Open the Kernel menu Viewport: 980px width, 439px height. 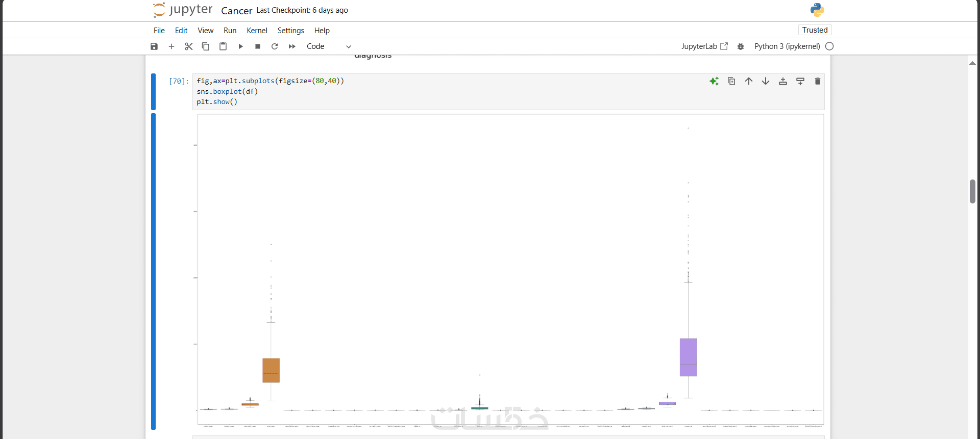[x=257, y=31]
